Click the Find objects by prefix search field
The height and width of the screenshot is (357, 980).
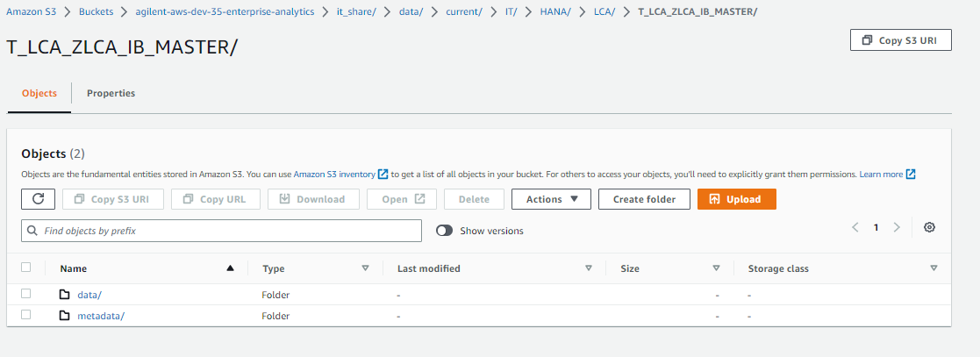(221, 231)
